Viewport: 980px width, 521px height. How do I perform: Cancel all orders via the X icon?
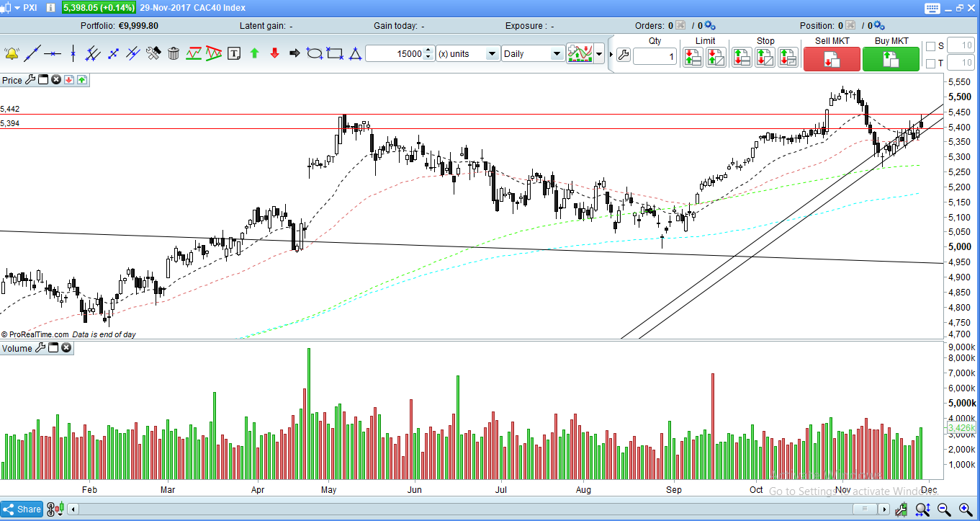coord(680,26)
